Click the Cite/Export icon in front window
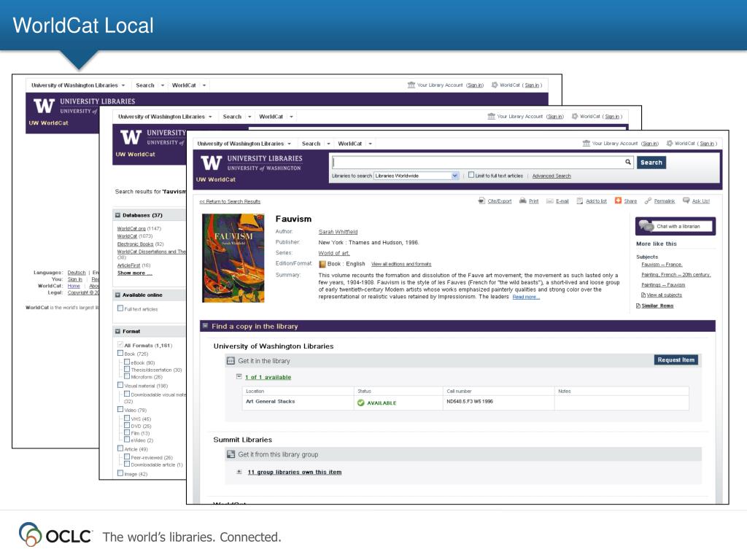747x560 pixels. pos(481,201)
